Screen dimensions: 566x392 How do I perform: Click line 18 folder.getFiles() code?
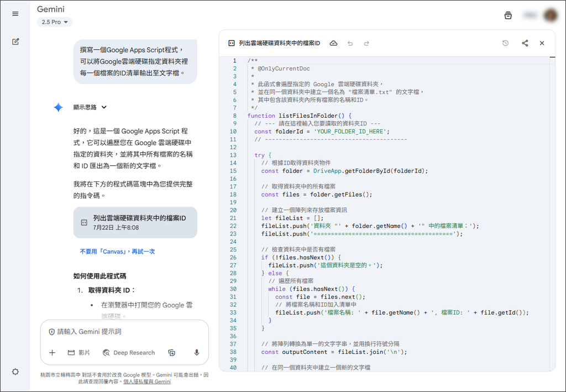[317, 194]
